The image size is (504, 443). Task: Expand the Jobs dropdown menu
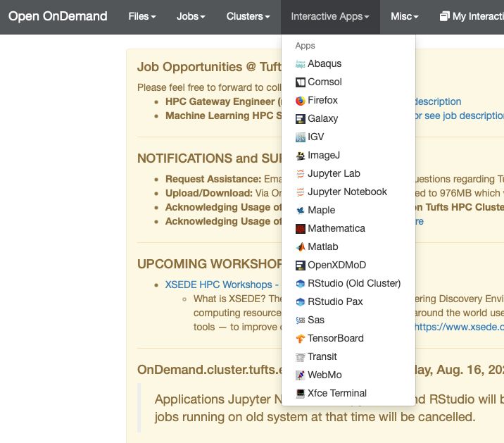click(x=191, y=16)
